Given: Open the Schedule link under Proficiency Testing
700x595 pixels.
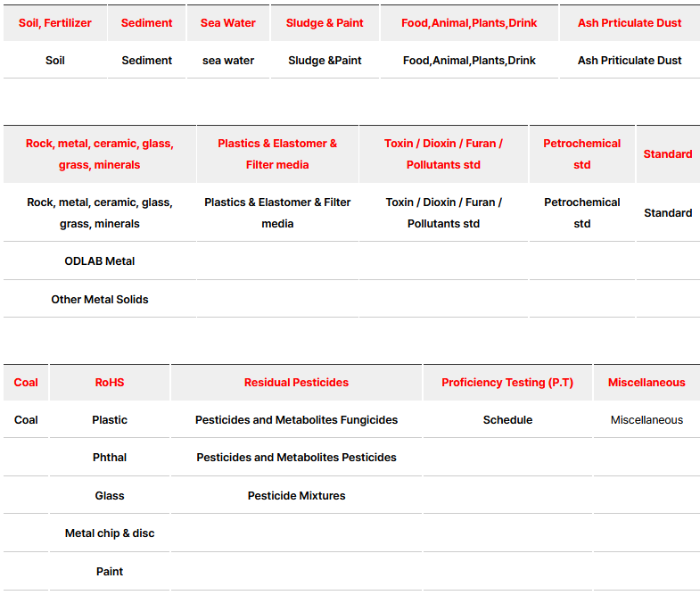Looking at the screenshot, I should pyautogui.click(x=507, y=420).
